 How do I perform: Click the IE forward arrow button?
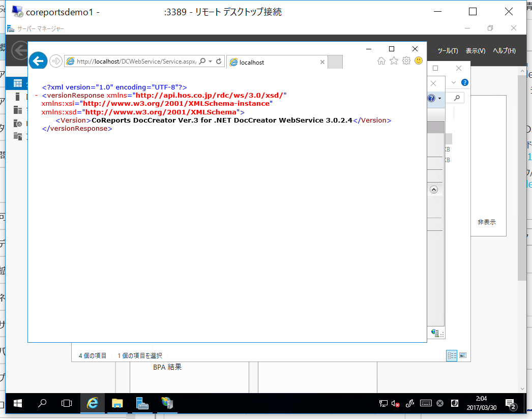tap(55, 61)
